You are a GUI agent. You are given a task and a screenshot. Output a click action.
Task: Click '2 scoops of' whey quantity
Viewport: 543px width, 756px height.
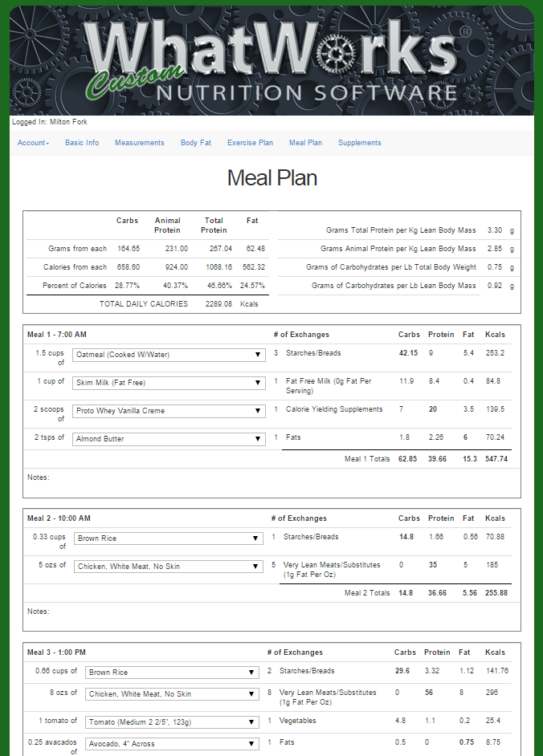tap(49, 413)
